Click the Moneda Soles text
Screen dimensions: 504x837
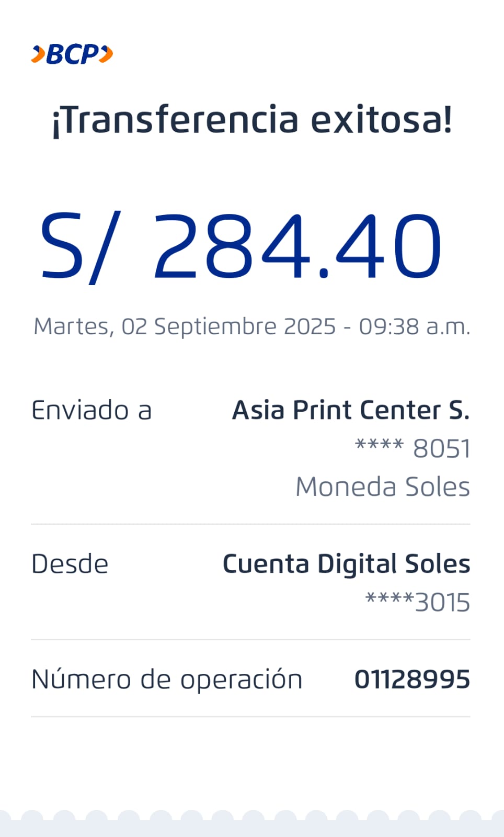click(383, 487)
